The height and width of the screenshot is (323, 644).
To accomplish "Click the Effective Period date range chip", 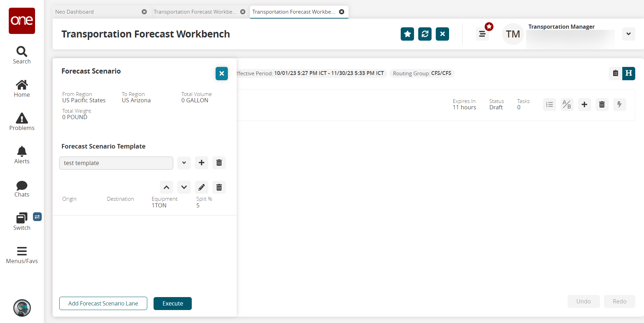I will [x=312, y=73].
